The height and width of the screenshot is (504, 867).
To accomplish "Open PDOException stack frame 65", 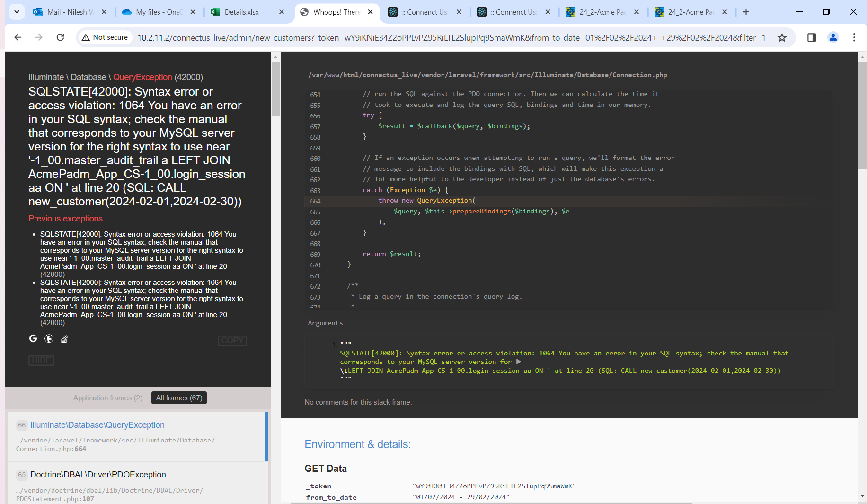I will click(136, 484).
